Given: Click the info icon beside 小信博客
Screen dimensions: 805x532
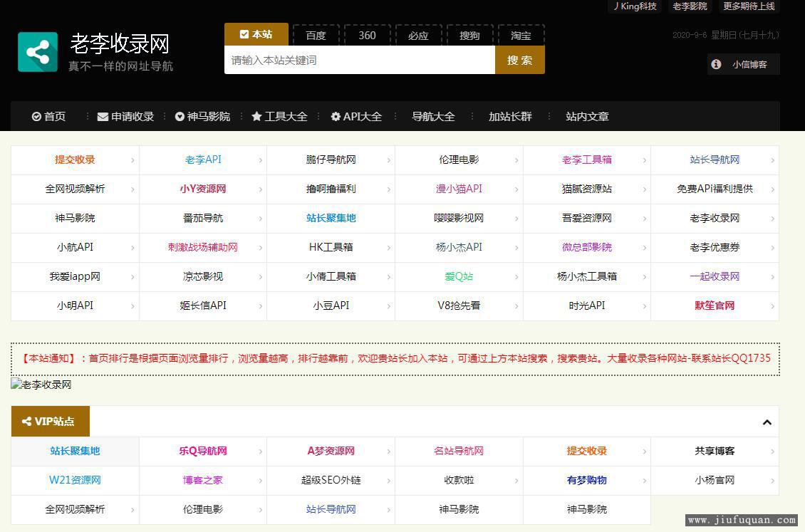Looking at the screenshot, I should pyautogui.click(x=716, y=64).
